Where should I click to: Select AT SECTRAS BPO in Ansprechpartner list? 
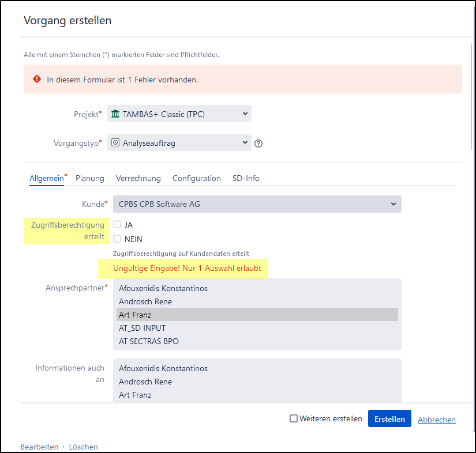pyautogui.click(x=257, y=341)
